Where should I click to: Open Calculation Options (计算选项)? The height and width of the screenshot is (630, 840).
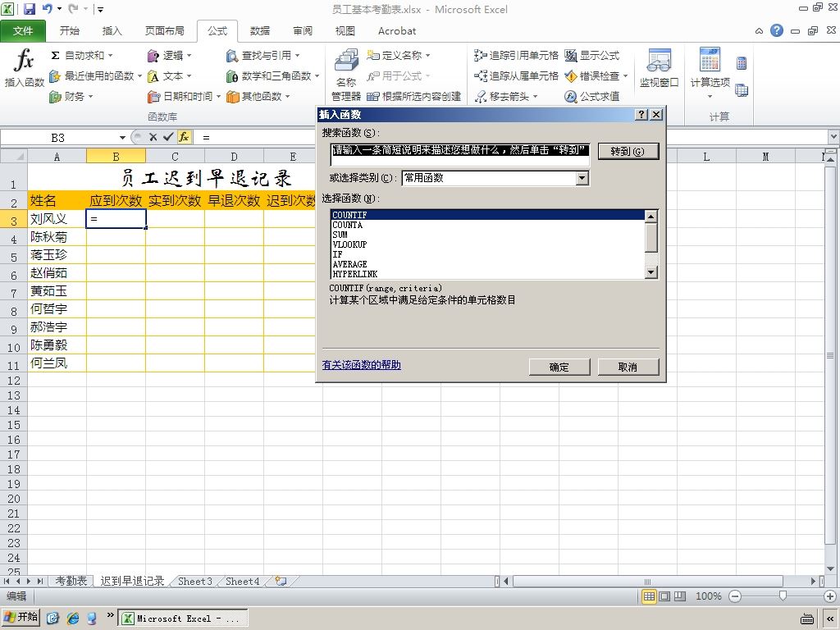(x=710, y=73)
